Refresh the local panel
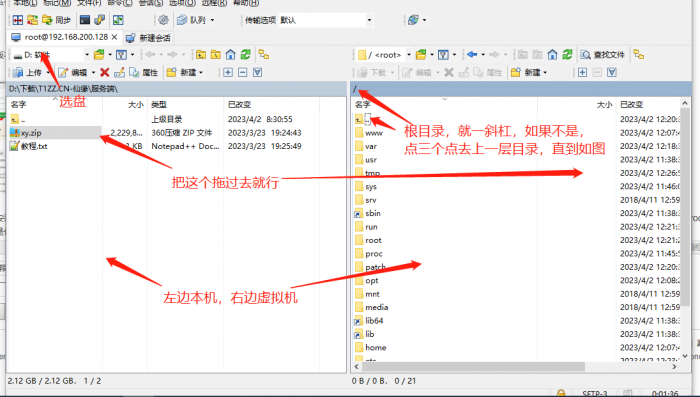The width and height of the screenshot is (700, 397). pos(246,55)
